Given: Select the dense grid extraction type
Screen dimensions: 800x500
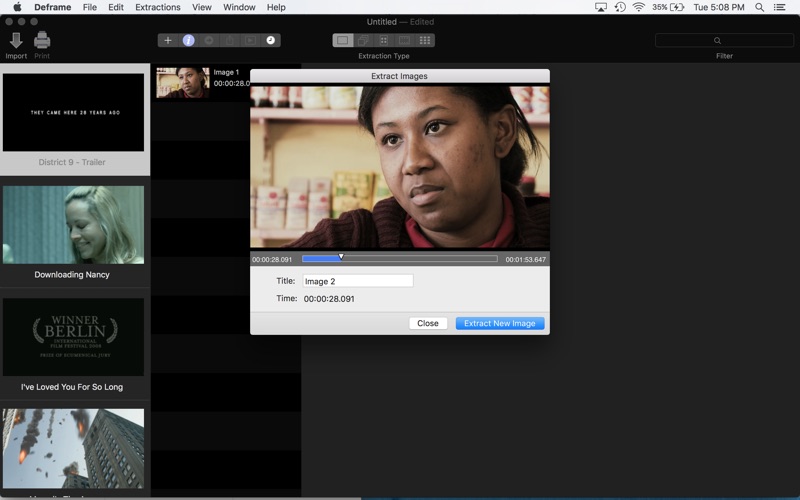Looking at the screenshot, I should 424,40.
